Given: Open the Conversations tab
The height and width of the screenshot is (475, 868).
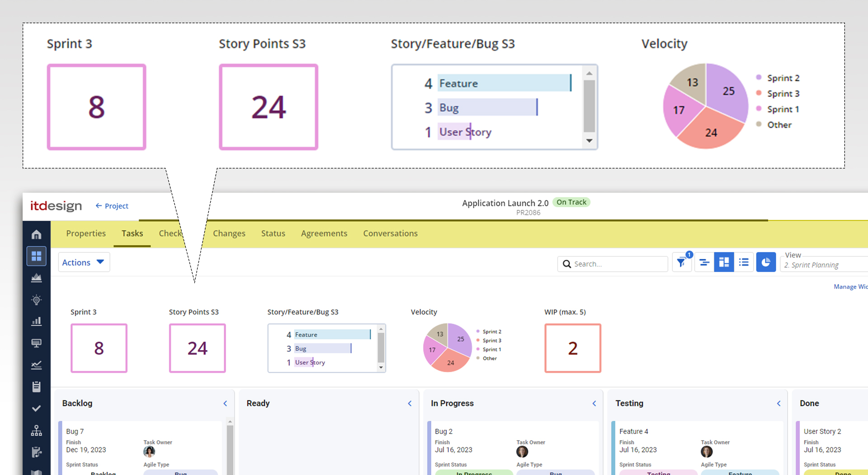Looking at the screenshot, I should [x=390, y=233].
